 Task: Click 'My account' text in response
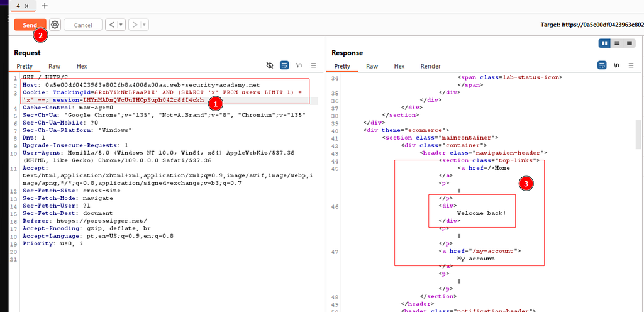475,259
